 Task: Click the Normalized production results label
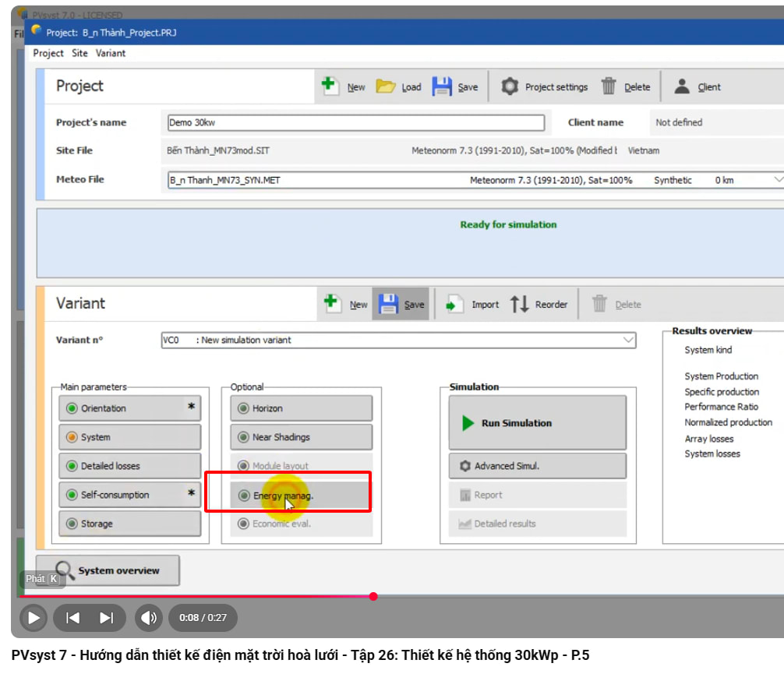tap(728, 422)
